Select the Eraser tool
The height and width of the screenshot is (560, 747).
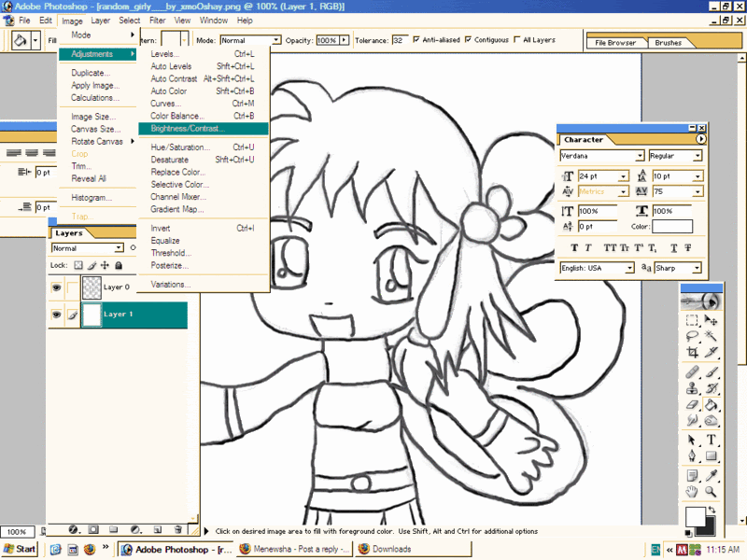[x=692, y=405]
